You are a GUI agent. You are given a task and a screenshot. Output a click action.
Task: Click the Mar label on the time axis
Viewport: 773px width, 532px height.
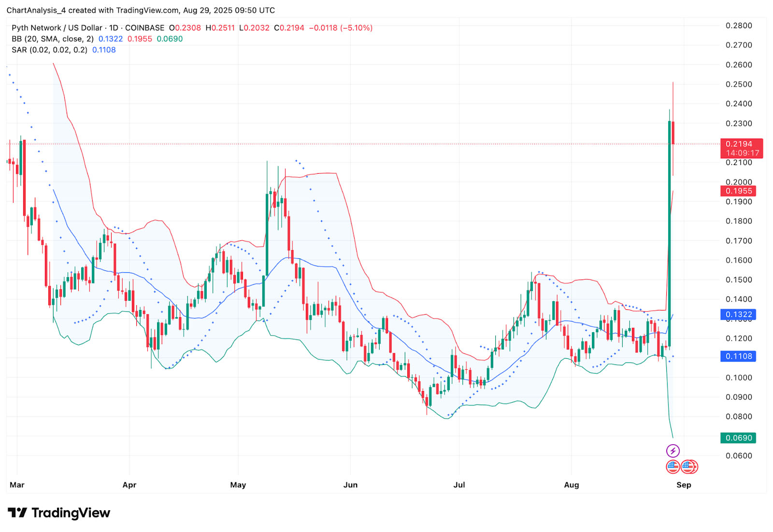(17, 485)
